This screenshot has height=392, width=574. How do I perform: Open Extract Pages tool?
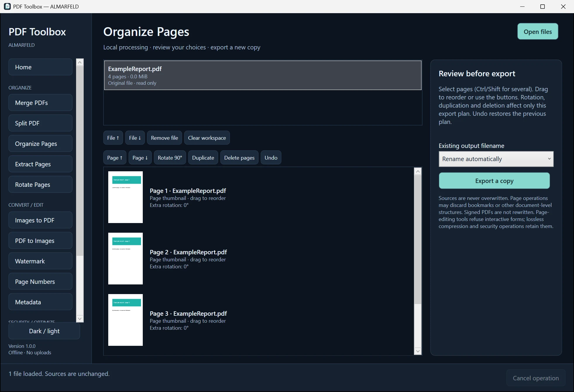tap(40, 164)
